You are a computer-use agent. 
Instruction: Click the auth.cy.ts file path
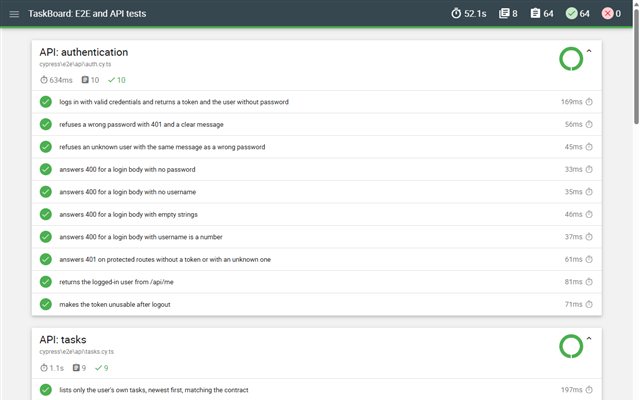click(75, 64)
